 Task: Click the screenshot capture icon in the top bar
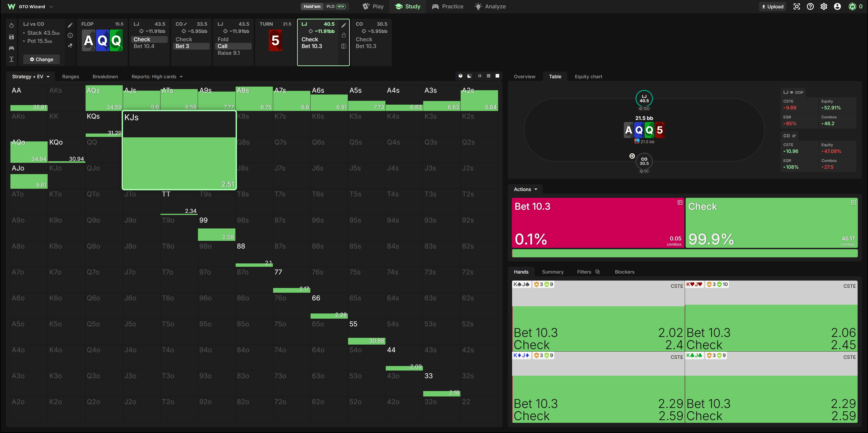(x=797, y=6)
